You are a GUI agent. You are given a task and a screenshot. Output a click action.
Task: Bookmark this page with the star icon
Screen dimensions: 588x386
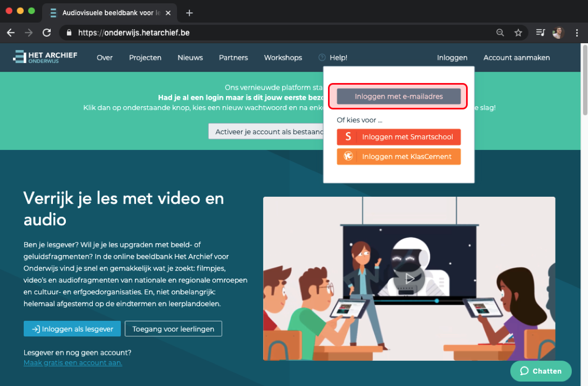point(518,33)
